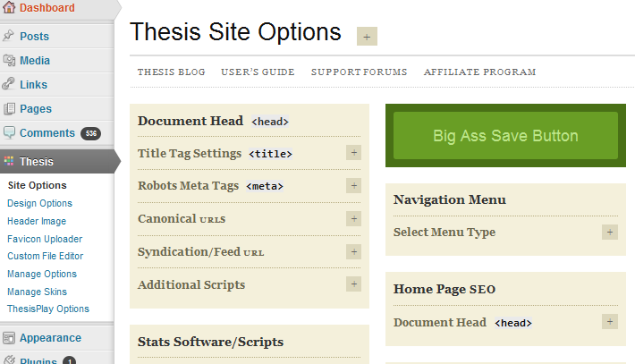Click the Comments speech bubble icon
This screenshot has width=635, height=364.
pos(9,132)
